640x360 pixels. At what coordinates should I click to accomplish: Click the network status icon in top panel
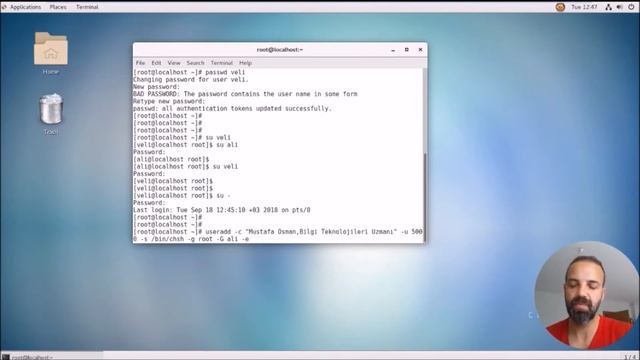(609, 7)
